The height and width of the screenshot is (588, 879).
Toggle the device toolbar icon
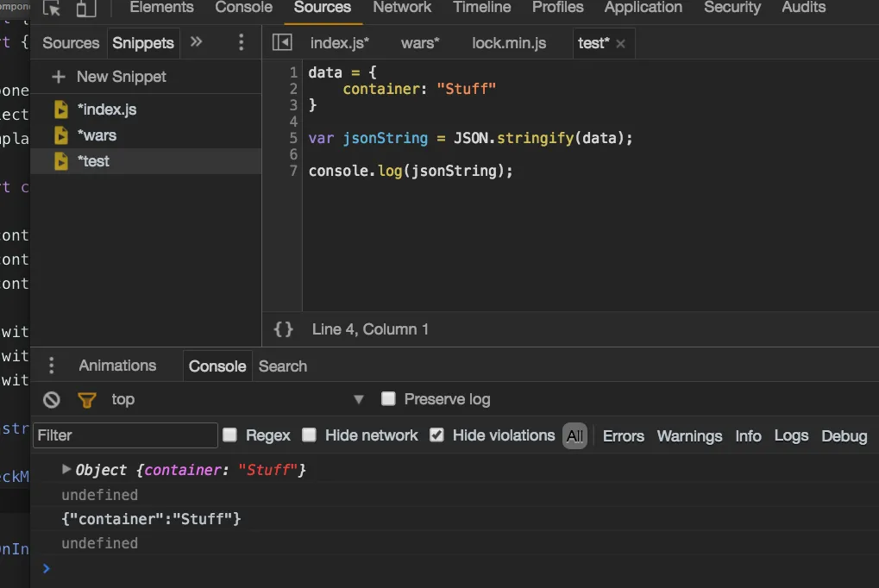(x=86, y=9)
